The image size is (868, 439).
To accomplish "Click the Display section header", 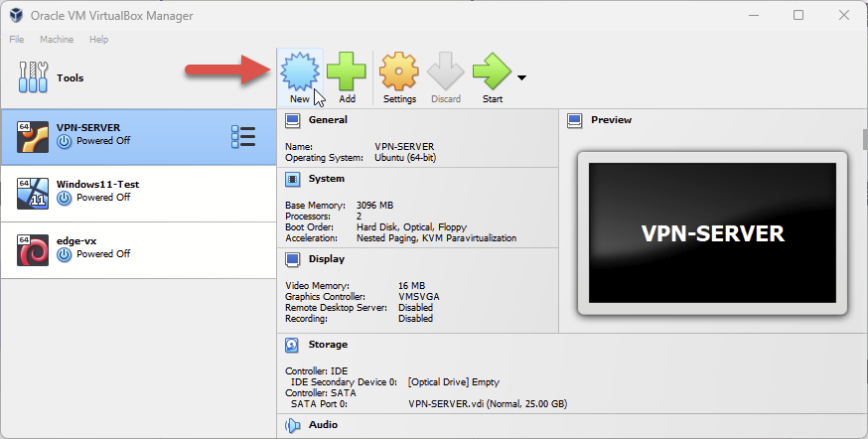I will coord(327,259).
